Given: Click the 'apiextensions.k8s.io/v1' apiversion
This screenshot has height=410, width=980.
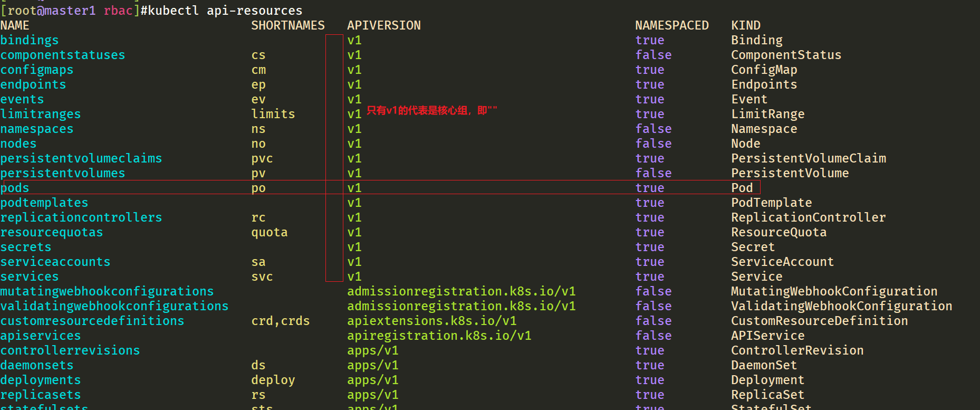Looking at the screenshot, I should (432, 321).
